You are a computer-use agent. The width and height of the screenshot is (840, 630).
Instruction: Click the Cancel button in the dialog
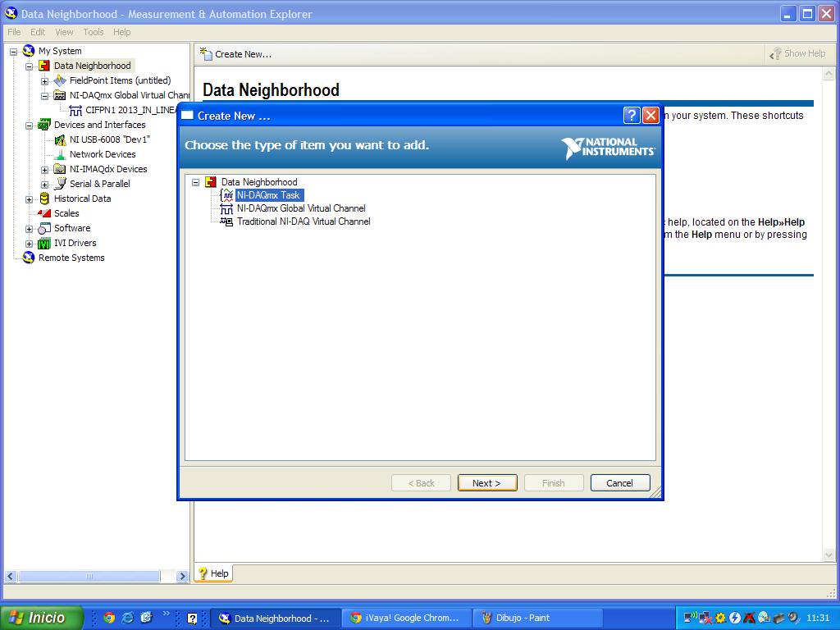click(x=620, y=482)
